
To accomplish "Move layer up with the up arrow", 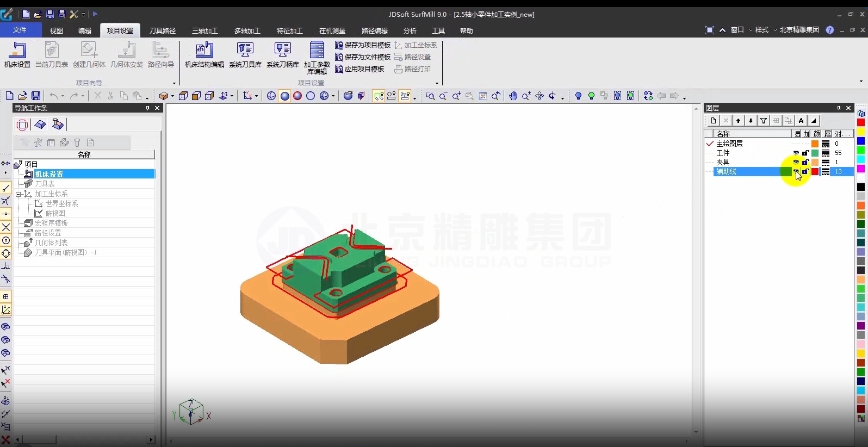I will click(x=738, y=121).
